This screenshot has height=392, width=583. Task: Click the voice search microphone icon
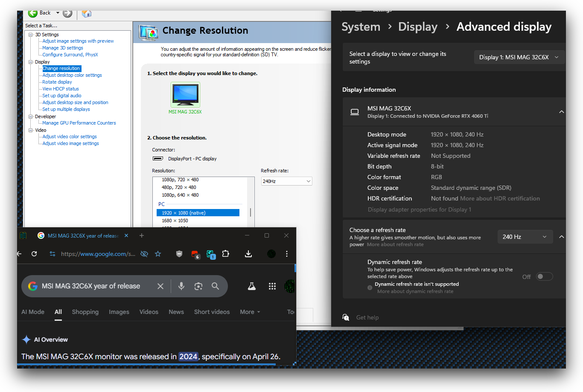point(181,286)
